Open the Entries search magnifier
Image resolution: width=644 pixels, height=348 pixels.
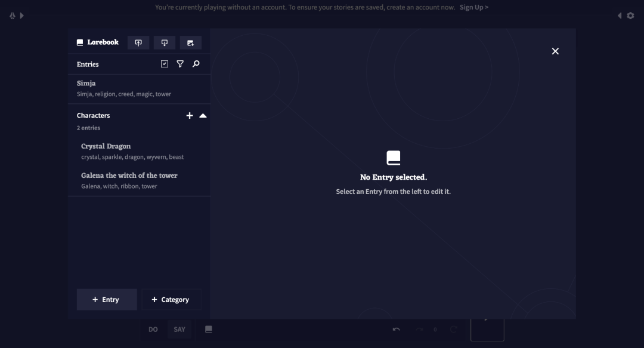click(x=196, y=64)
